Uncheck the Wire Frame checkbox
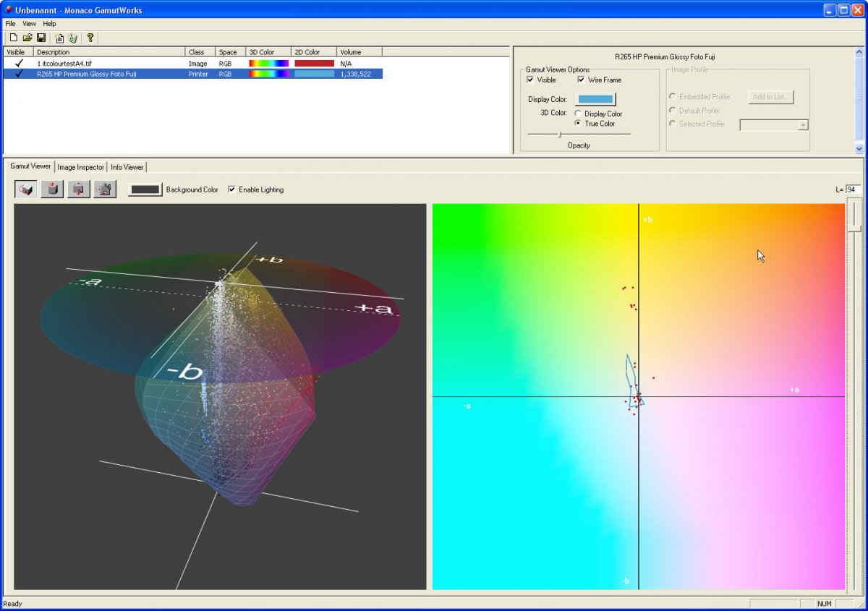Screen dimensions: 868x611 coord(582,80)
